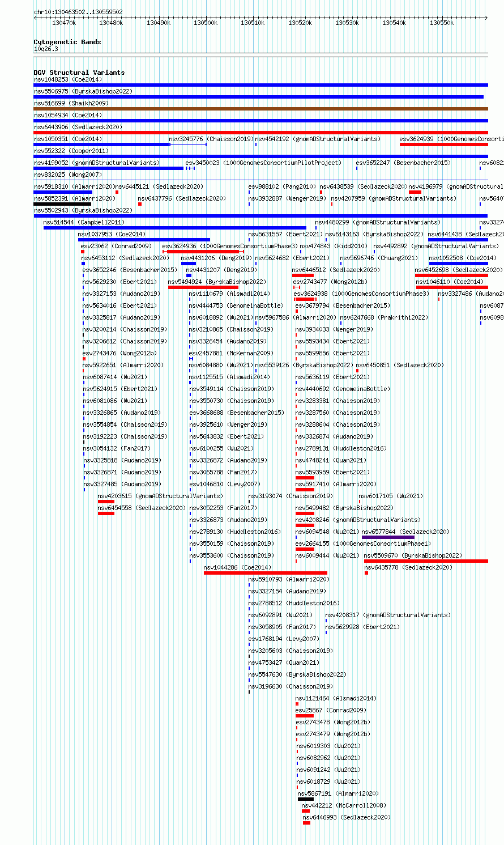Image resolution: width=504 pixels, height=845 pixels.
Task: Click nsv5629928 (Ebert2021) label
Action: (362, 627)
